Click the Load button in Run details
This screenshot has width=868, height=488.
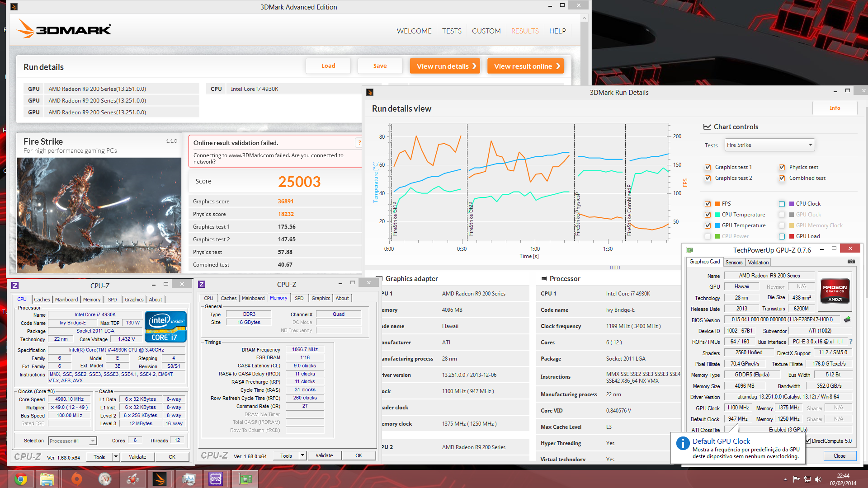click(x=328, y=66)
